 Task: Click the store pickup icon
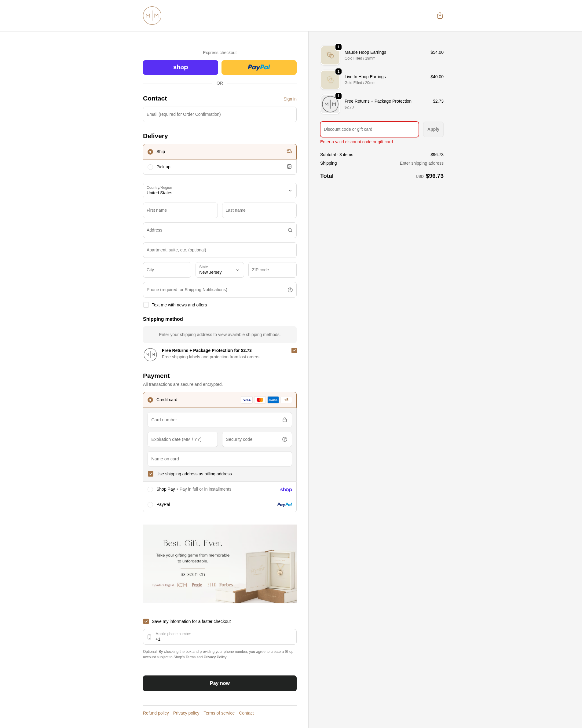pos(289,167)
